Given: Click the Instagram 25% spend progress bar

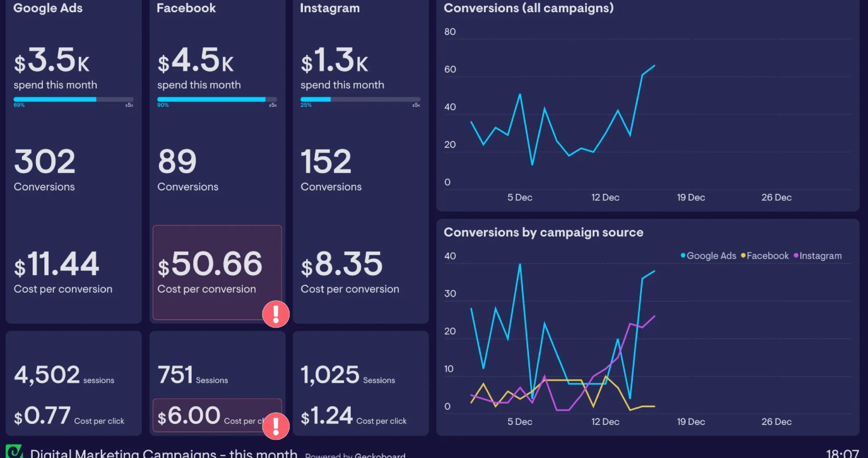Looking at the screenshot, I should point(360,99).
